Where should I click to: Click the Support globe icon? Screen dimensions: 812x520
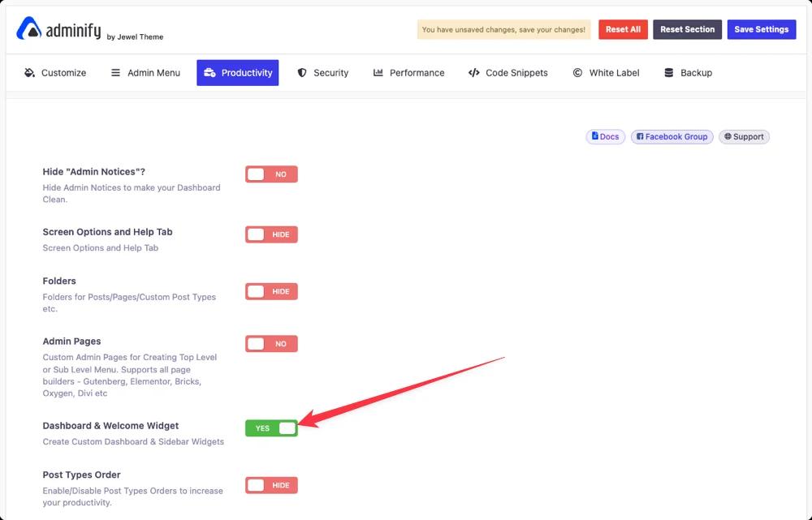(728, 136)
